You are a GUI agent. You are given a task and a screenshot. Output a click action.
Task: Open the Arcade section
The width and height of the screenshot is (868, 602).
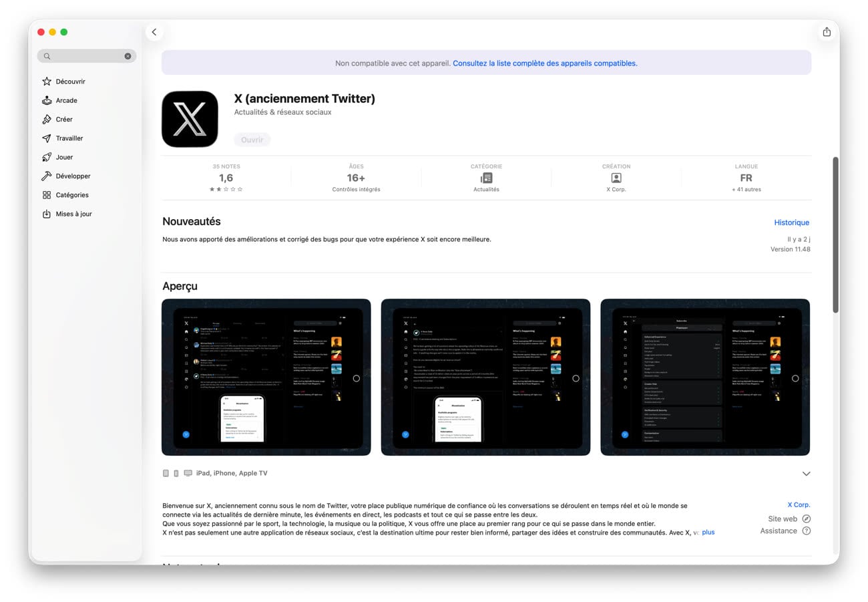(x=66, y=100)
